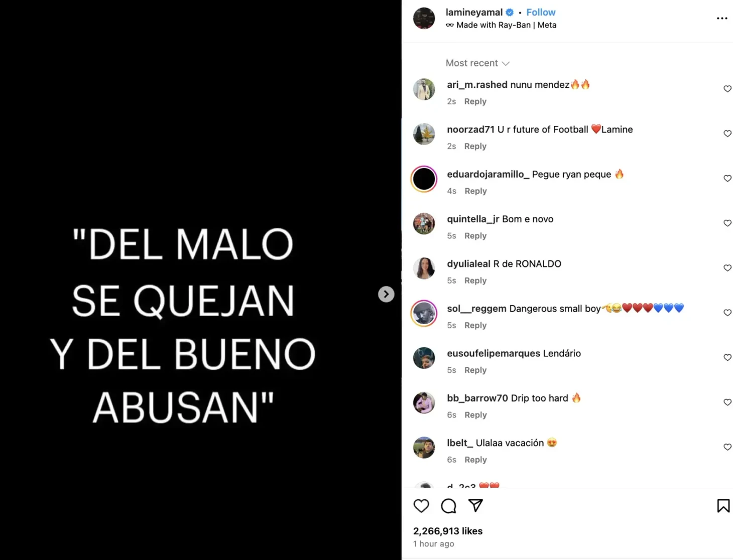The width and height of the screenshot is (733, 560).
Task: Open lamineyamal profile picture
Action: 424,19
